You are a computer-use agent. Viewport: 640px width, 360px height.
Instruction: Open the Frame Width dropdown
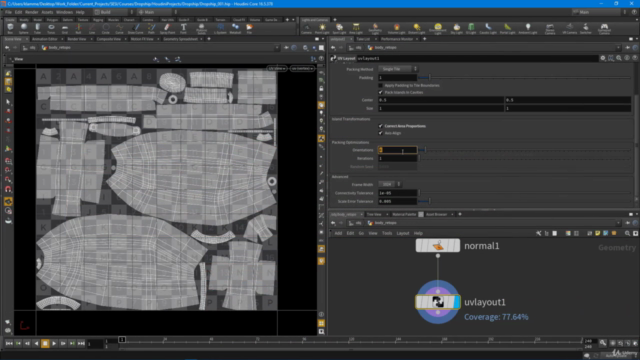click(x=390, y=184)
